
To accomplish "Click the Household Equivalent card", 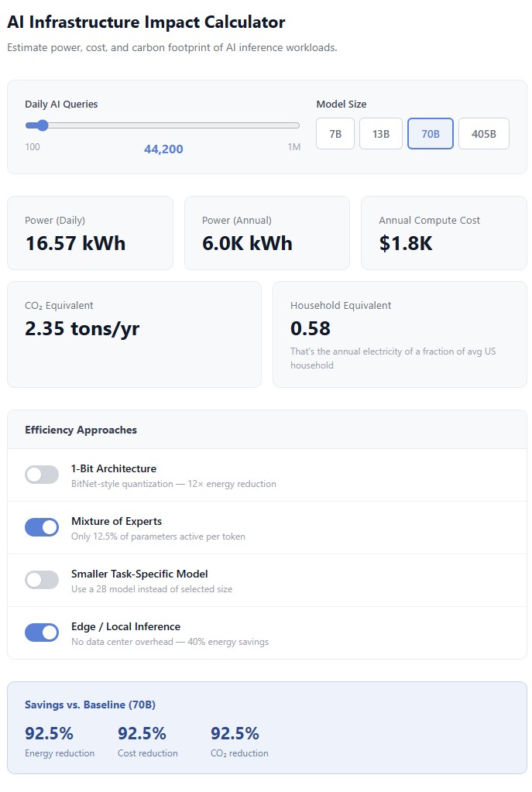I will pos(400,333).
